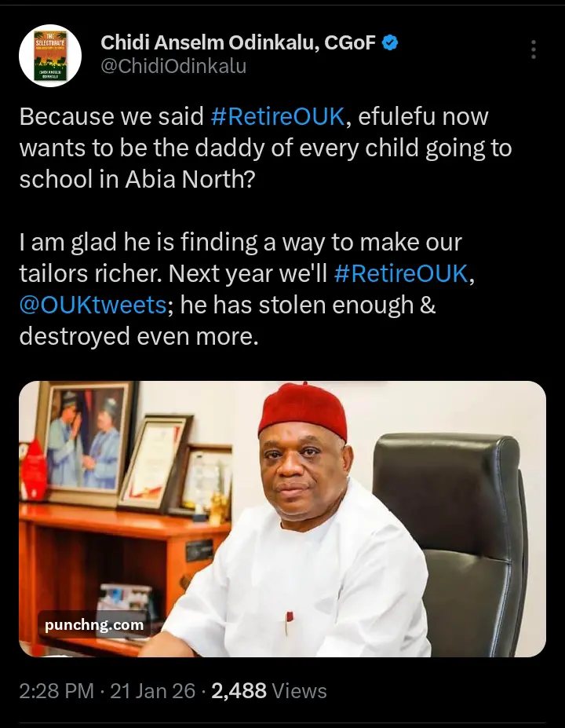The width and height of the screenshot is (565, 728).
Task: Click the blue verified badge beside the name
Action: tap(389, 43)
